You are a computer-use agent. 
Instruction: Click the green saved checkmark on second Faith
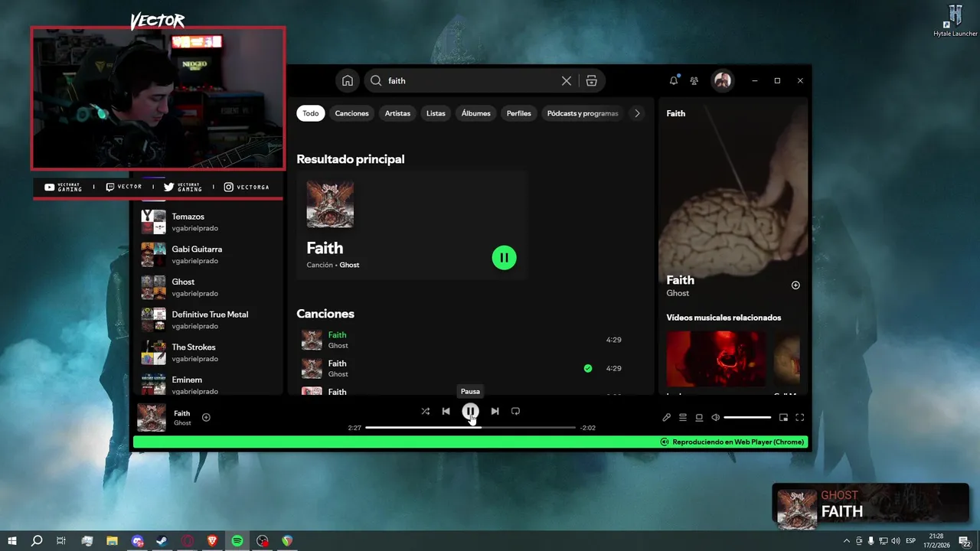click(x=588, y=368)
